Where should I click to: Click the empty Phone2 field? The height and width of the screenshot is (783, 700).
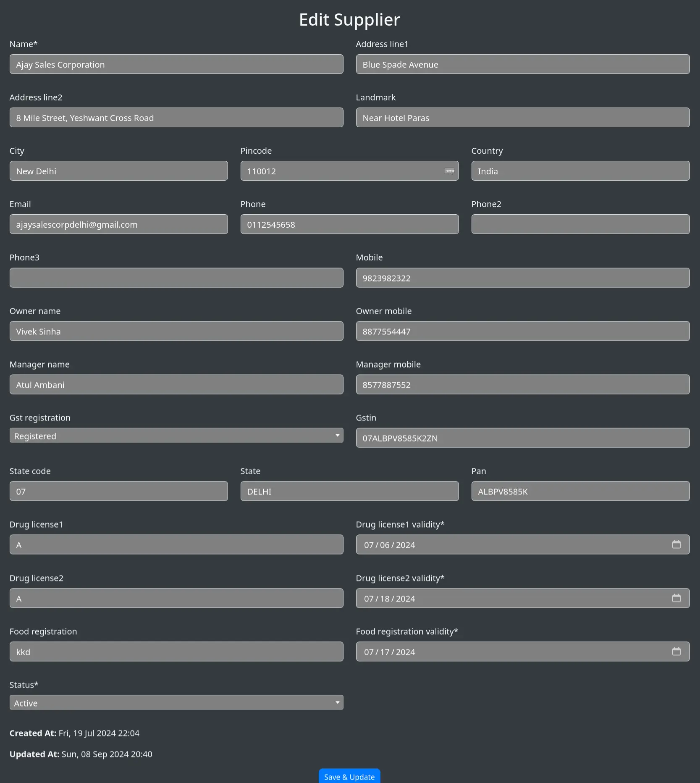(580, 224)
